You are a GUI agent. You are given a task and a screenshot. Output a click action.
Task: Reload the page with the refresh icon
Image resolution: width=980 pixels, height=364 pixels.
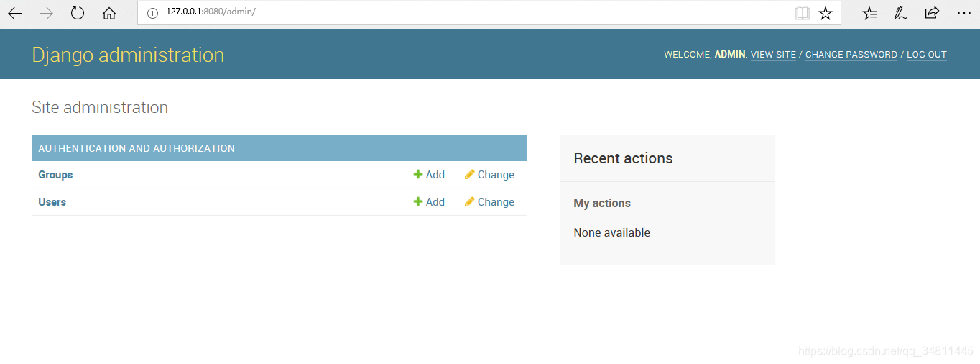(78, 13)
